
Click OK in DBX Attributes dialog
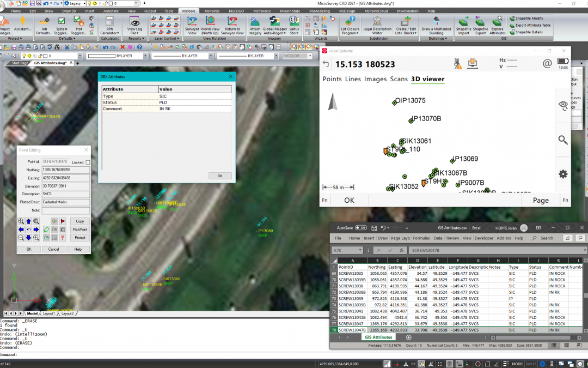pyautogui.click(x=220, y=176)
